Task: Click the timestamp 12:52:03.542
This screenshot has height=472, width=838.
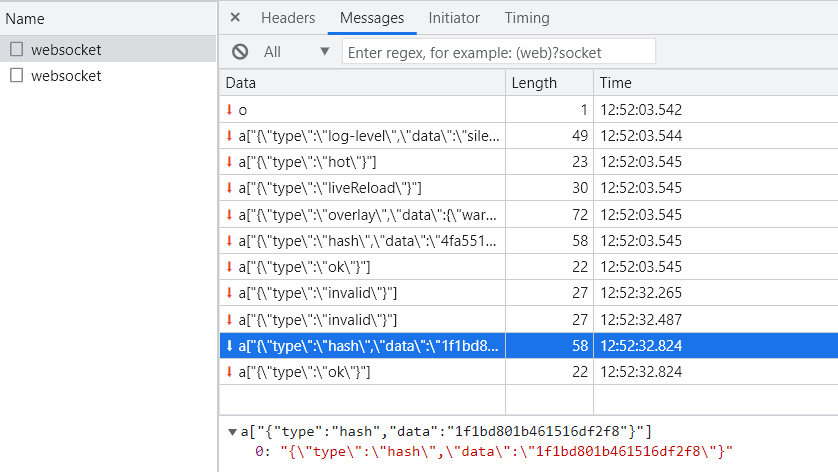Action: [x=641, y=110]
